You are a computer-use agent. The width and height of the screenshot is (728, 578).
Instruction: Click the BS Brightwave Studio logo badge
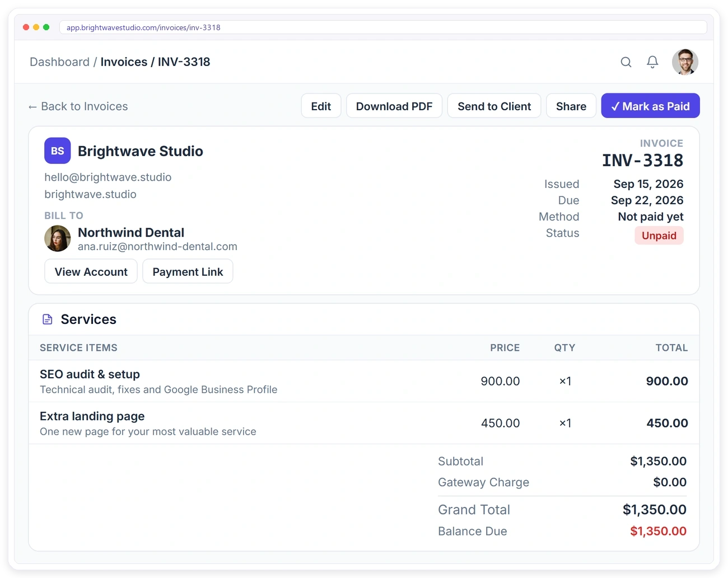58,151
